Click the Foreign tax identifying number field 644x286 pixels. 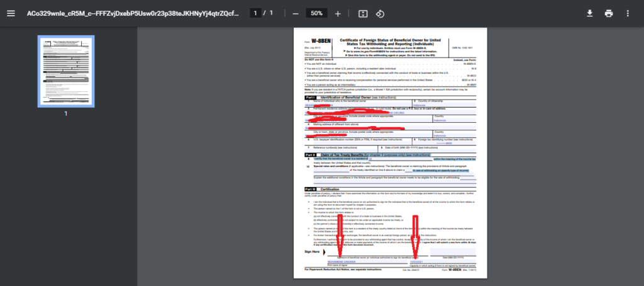click(445, 143)
